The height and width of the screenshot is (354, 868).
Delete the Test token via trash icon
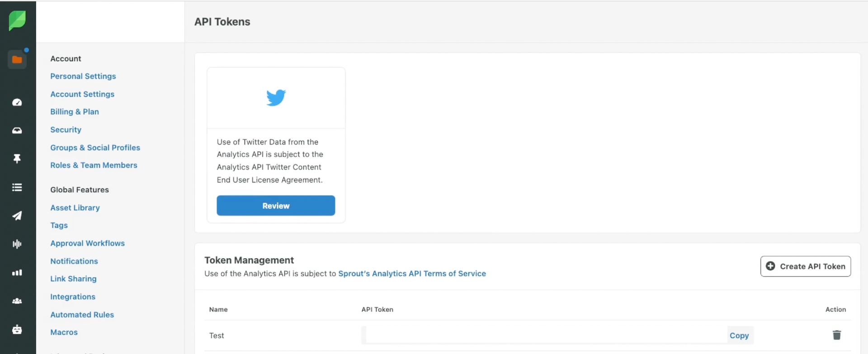837,335
